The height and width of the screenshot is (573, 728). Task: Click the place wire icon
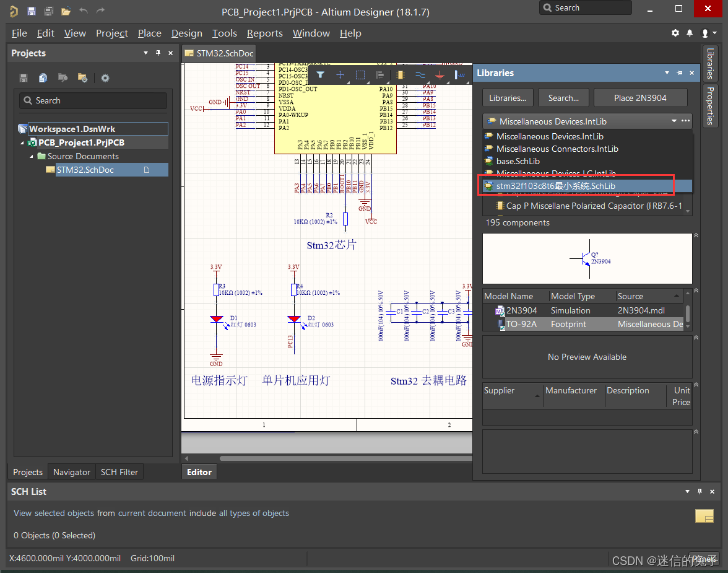pos(420,75)
